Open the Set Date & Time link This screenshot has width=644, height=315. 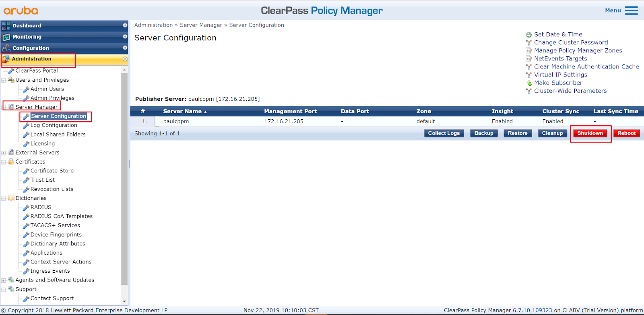[x=558, y=35]
